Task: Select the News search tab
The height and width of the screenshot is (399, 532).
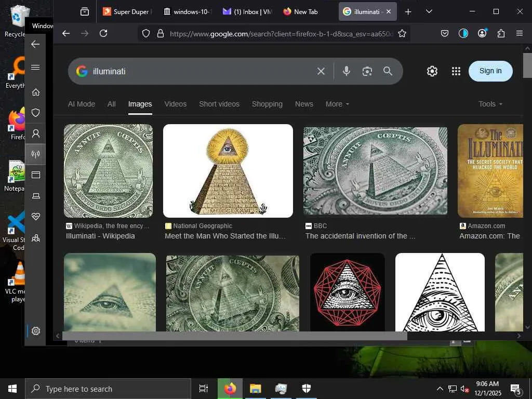Action: point(304,104)
